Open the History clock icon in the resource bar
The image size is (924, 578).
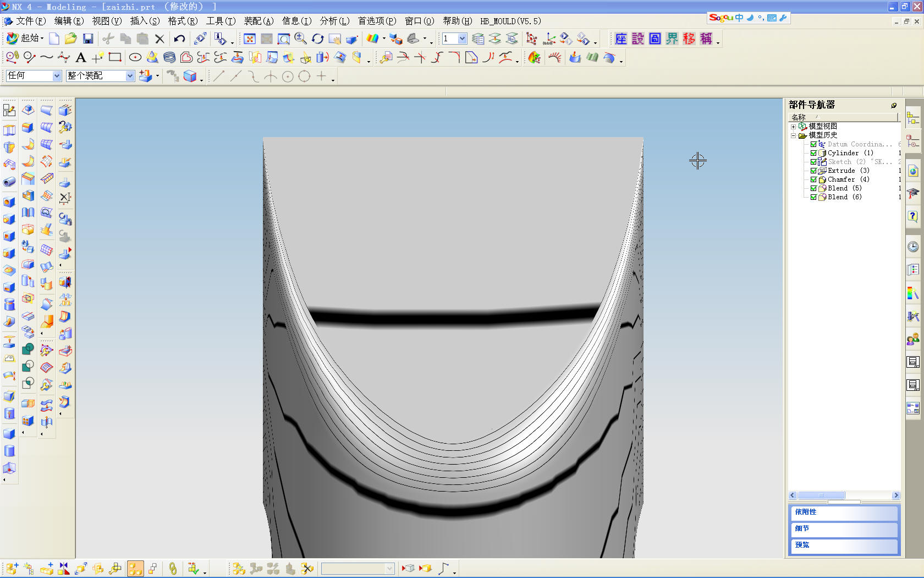click(913, 247)
